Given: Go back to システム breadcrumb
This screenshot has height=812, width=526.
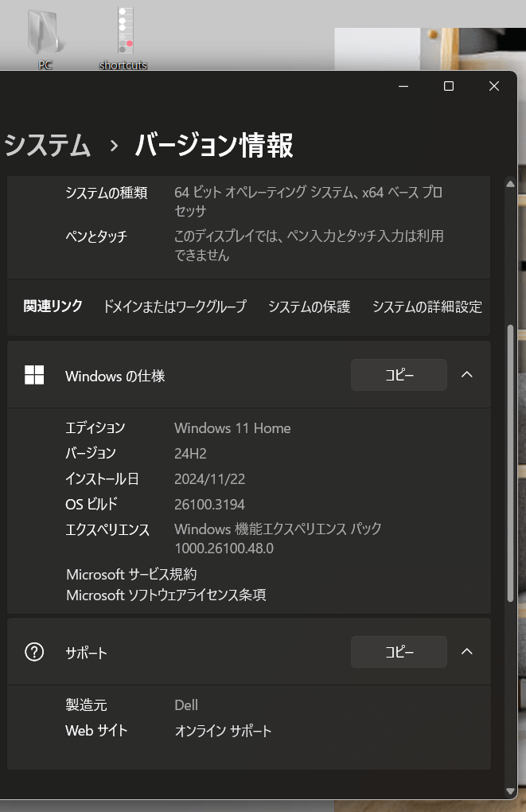Looking at the screenshot, I should coord(48,145).
